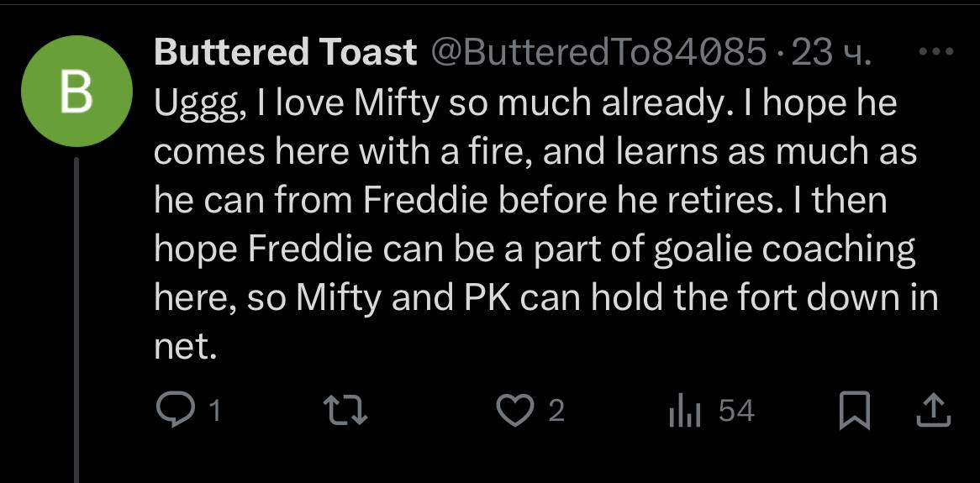
Task: Open view analytics bar chart icon
Action: (x=684, y=411)
